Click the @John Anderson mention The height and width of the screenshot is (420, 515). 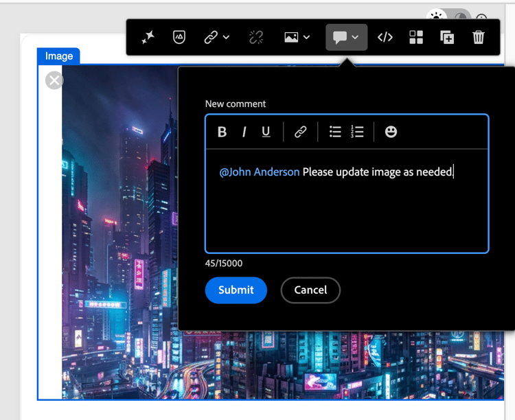[x=260, y=172]
